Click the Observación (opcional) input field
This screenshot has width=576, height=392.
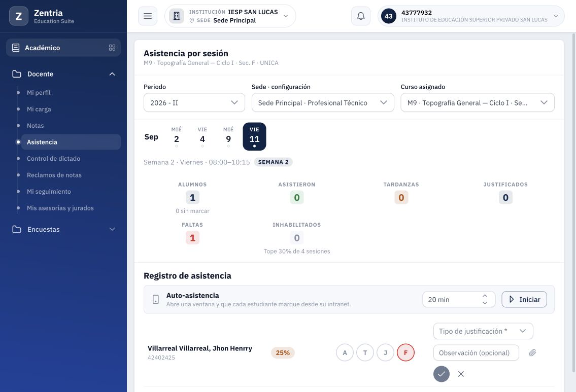pos(476,353)
